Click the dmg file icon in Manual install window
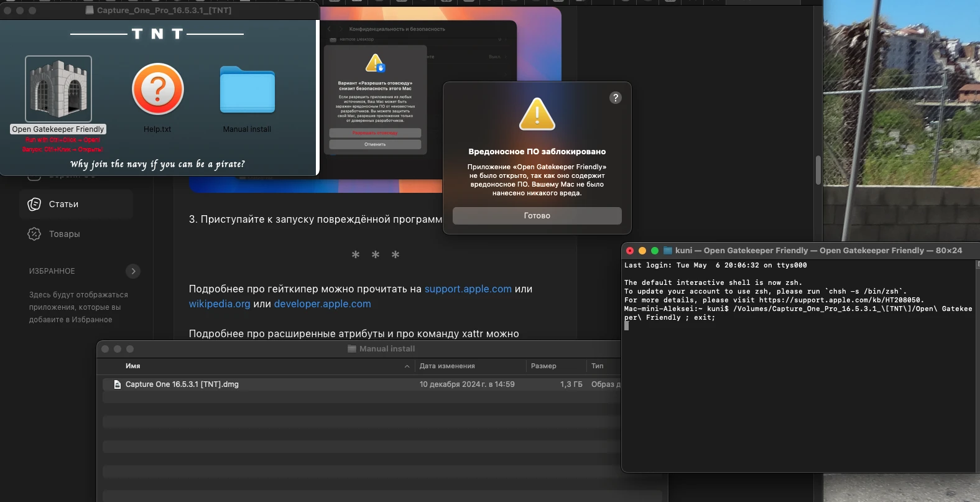 pos(117,384)
